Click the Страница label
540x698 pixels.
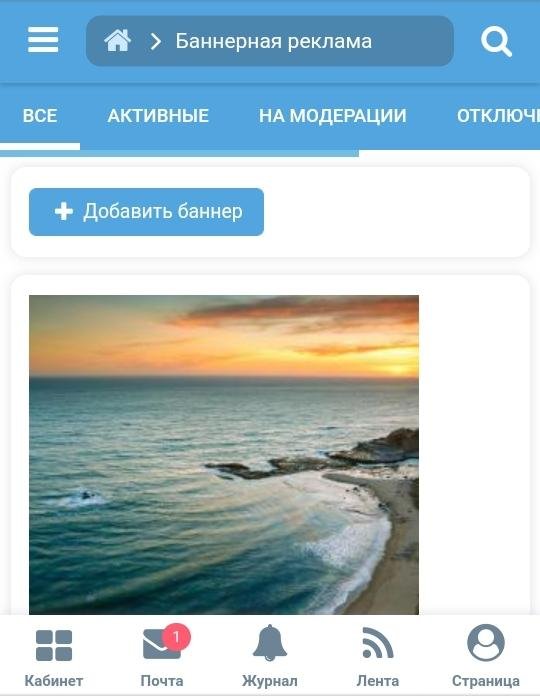(486, 681)
